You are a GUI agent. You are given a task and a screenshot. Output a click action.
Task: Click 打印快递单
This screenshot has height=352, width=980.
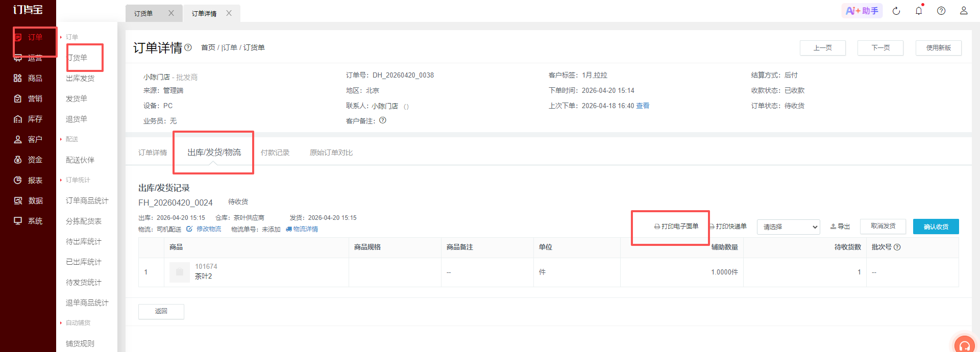click(728, 227)
